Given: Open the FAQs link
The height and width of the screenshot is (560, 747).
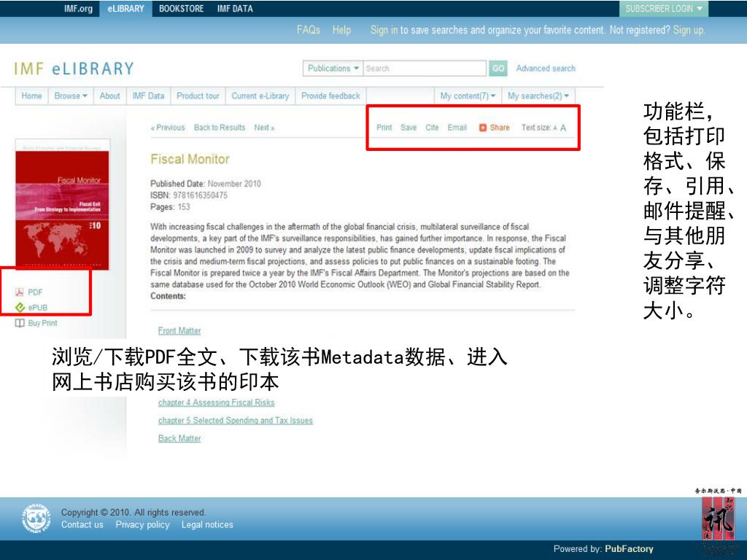Looking at the screenshot, I should point(309,30).
